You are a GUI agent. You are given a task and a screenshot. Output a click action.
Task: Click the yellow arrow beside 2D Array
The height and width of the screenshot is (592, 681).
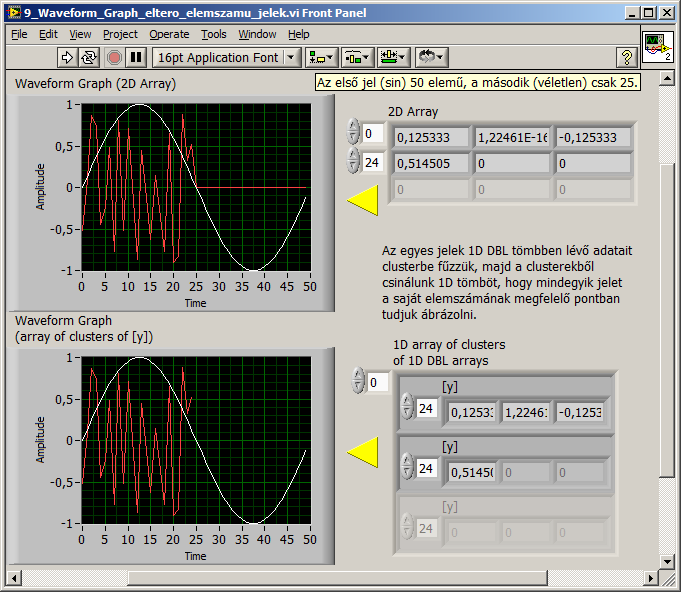coord(363,200)
